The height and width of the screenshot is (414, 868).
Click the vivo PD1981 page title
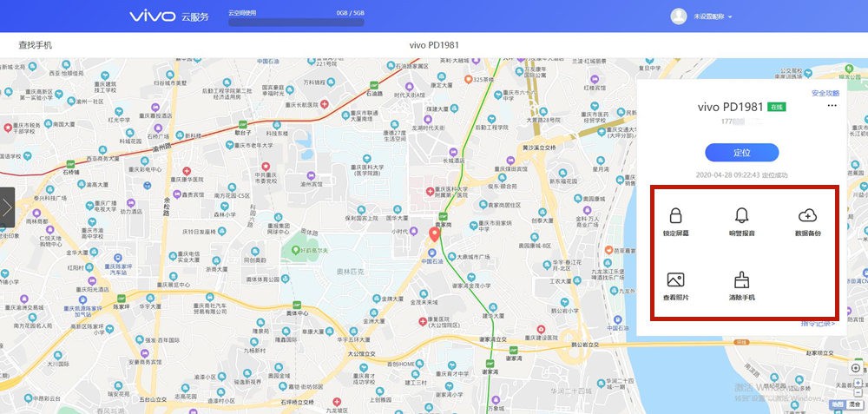click(434, 45)
